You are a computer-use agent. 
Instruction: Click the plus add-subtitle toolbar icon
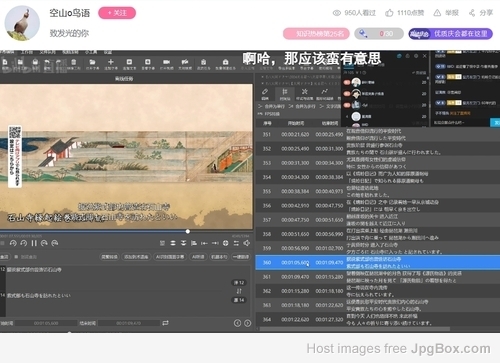(x=111, y=62)
